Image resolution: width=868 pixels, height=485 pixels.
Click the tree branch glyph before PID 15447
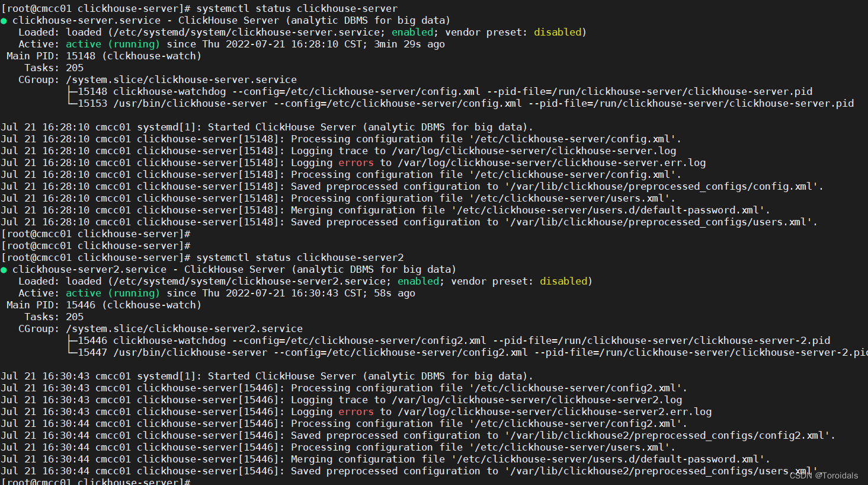[x=72, y=353]
